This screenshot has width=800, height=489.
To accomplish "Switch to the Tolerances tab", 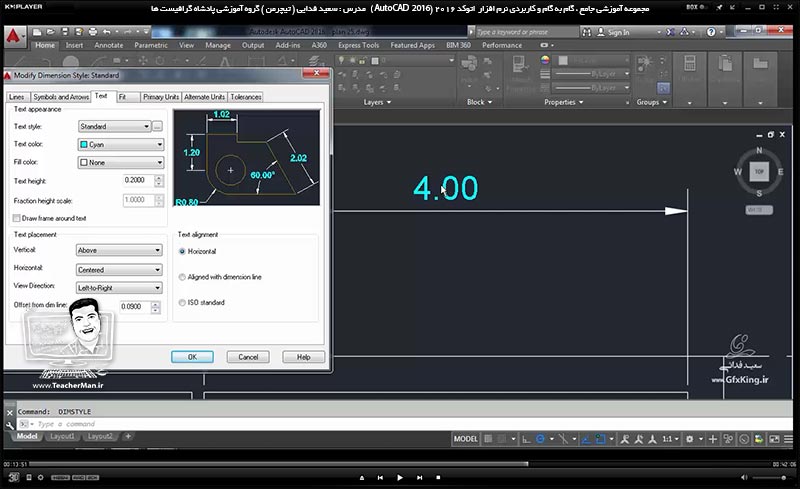I will point(246,97).
